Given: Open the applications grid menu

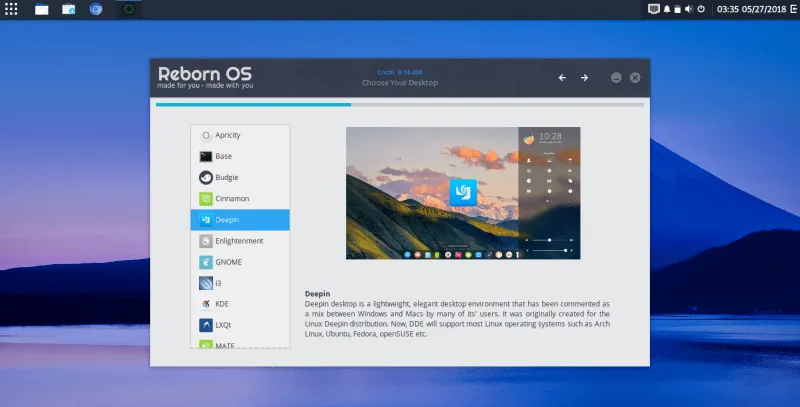Looking at the screenshot, I should pos(12,9).
